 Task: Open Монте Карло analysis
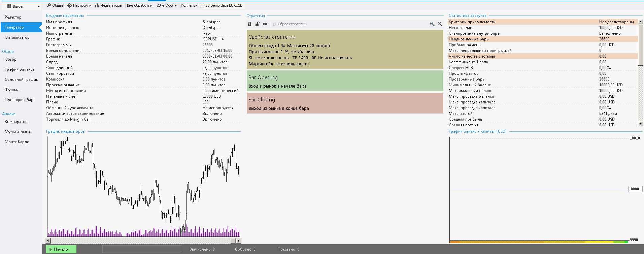17,142
